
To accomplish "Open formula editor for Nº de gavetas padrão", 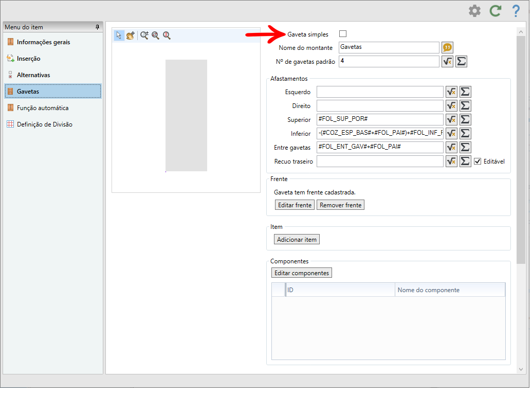I will [x=448, y=61].
